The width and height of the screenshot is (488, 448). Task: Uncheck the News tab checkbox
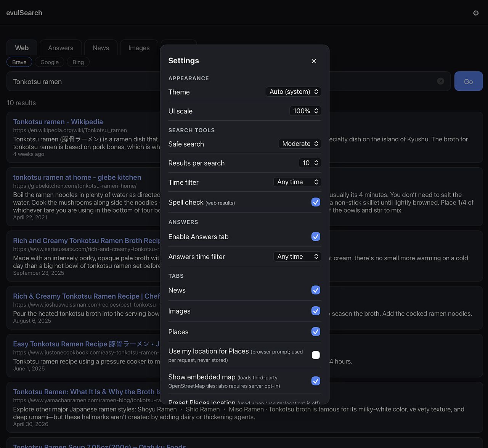click(x=316, y=290)
